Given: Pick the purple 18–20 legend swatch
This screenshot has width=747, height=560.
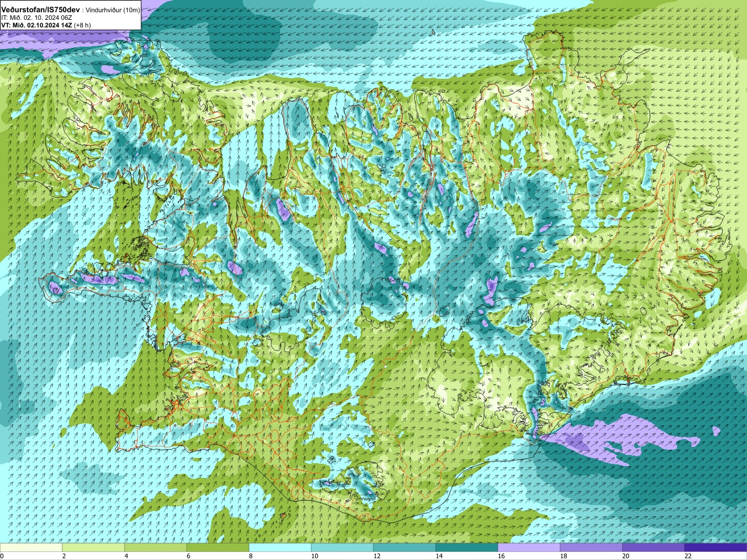Looking at the screenshot, I should click(x=591, y=548).
